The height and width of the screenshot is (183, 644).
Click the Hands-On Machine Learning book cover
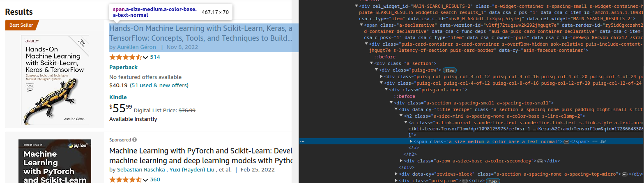(55, 80)
